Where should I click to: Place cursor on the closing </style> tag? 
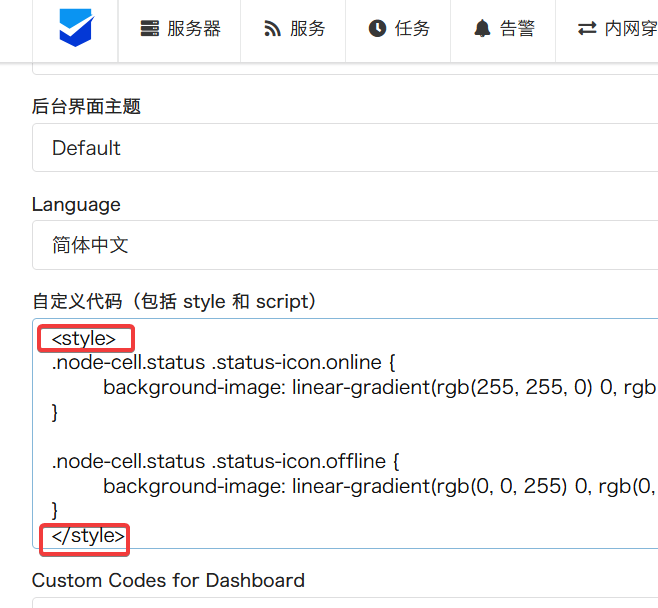click(84, 536)
